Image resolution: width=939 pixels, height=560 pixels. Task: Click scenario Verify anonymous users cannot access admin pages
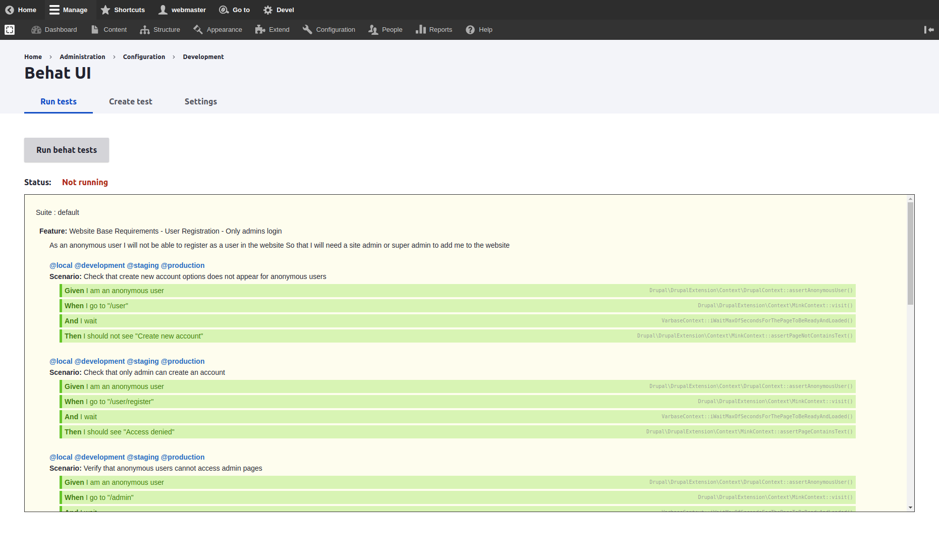point(156,468)
